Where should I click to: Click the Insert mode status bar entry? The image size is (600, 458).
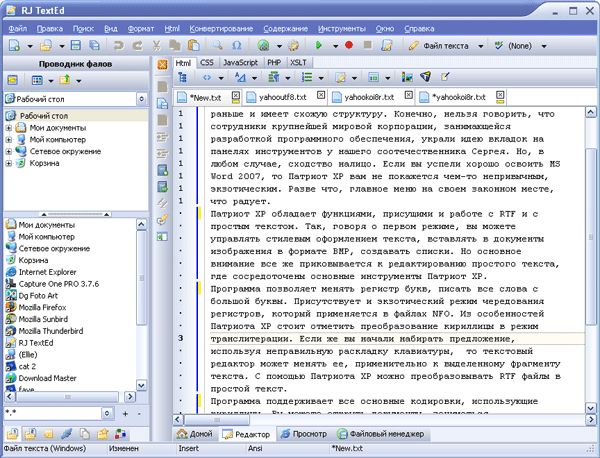[x=189, y=448]
